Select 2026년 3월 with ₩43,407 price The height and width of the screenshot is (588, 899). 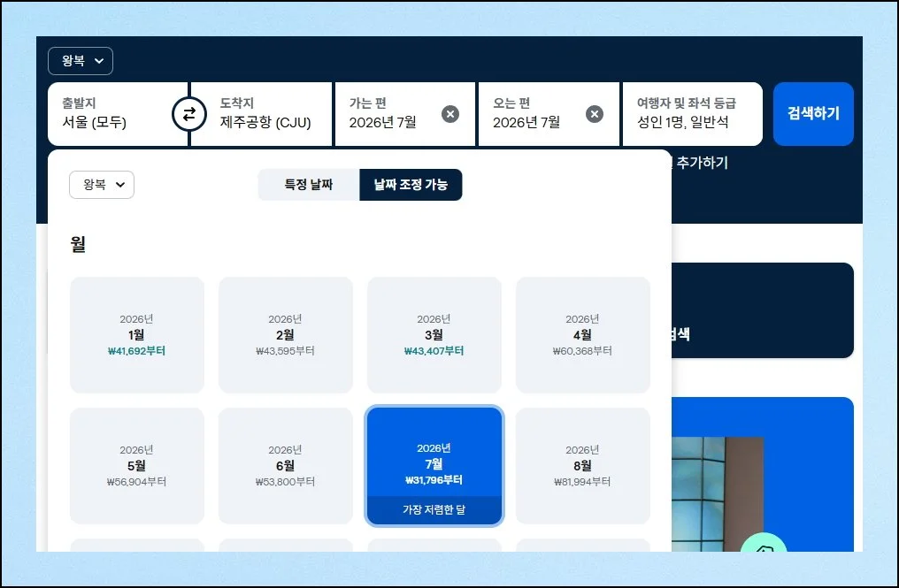(434, 335)
